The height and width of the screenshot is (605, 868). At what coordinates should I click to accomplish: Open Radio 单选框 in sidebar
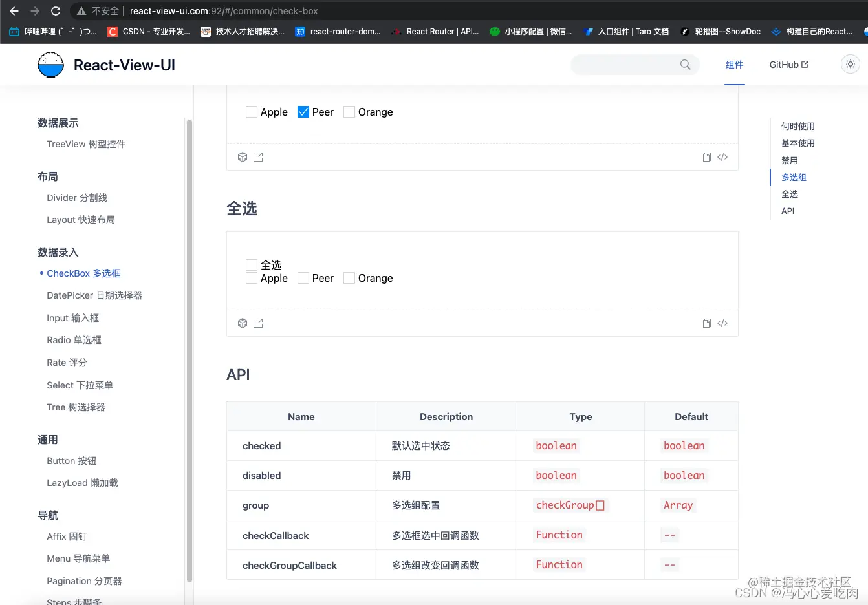pos(74,340)
